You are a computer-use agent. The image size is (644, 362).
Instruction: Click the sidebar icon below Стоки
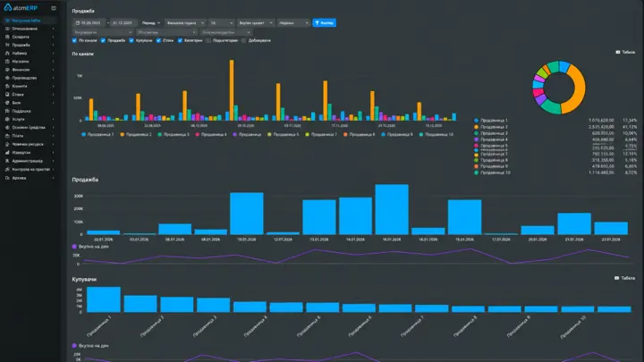(7, 103)
